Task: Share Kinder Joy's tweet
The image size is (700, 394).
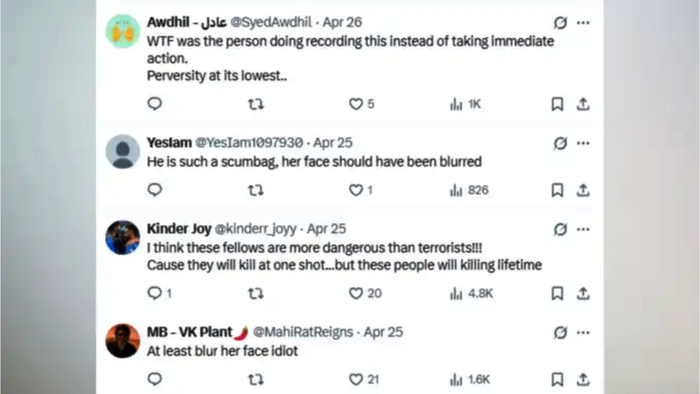Action: pos(583,293)
